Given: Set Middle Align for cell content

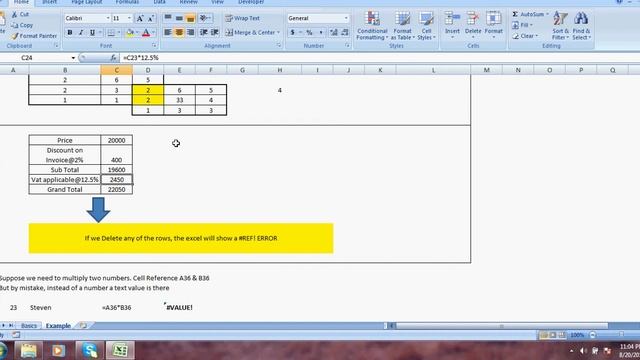Looking at the screenshot, I should point(179,18).
